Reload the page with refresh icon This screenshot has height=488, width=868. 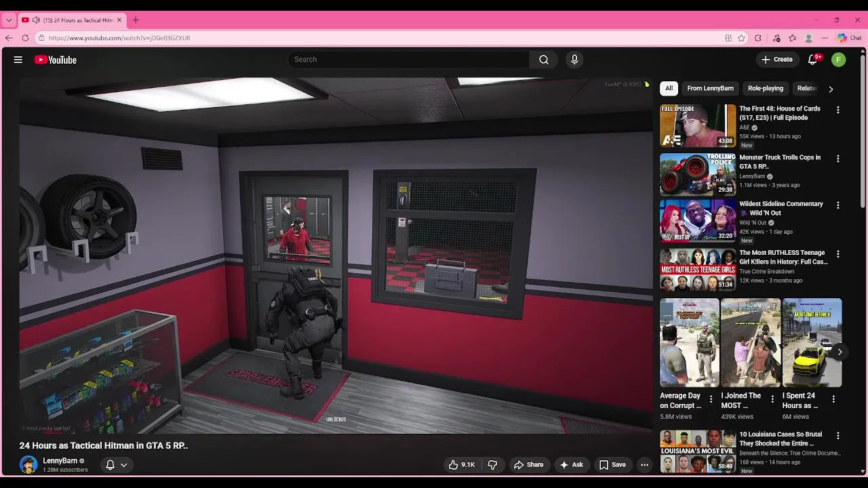[25, 38]
